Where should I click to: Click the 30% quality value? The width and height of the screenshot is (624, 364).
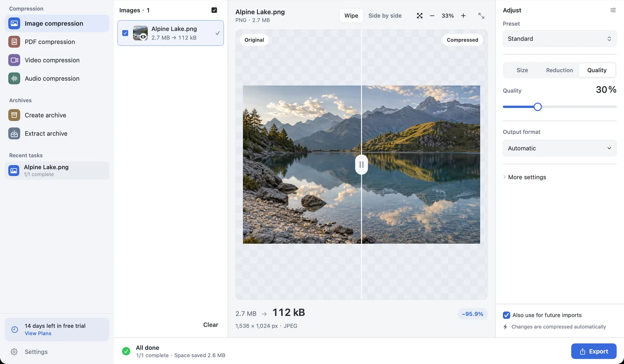[x=606, y=90]
